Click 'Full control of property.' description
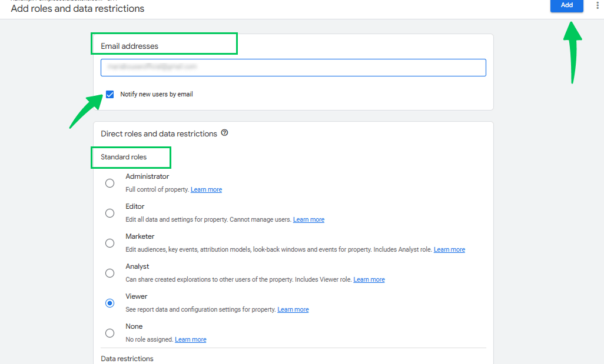Image resolution: width=604 pixels, height=364 pixels. [157, 189]
